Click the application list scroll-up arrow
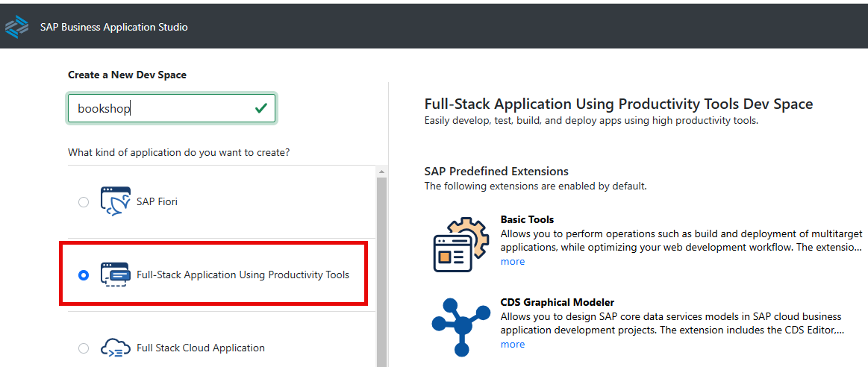The image size is (868, 367). 382,172
